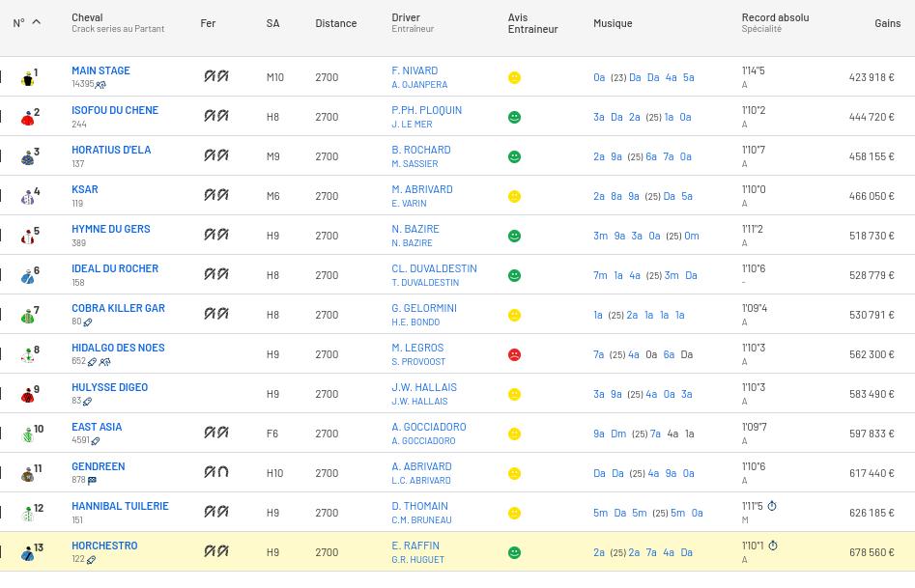The image size is (915, 588).
Task: Click the tag icon under COBRA KILLER GAR
Action: pos(88,322)
